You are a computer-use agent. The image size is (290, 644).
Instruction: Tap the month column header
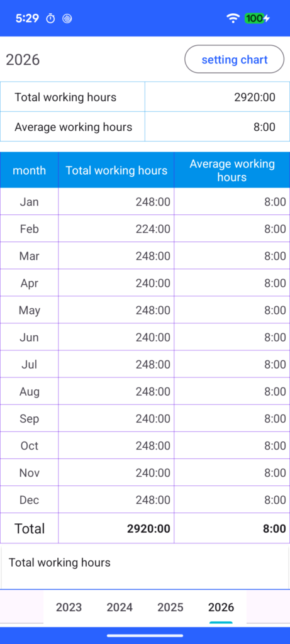[x=29, y=170]
